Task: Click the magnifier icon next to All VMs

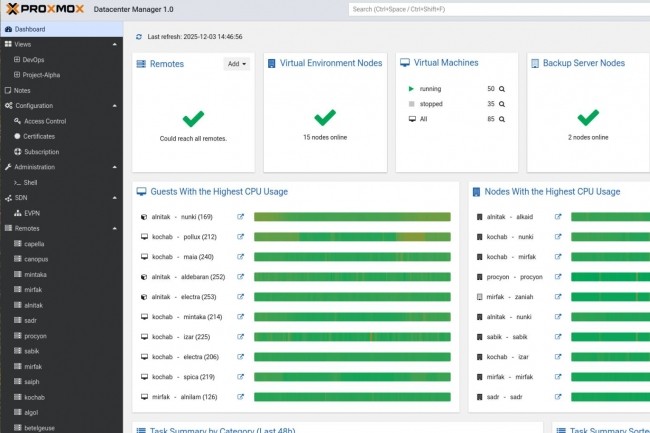Action: point(502,119)
